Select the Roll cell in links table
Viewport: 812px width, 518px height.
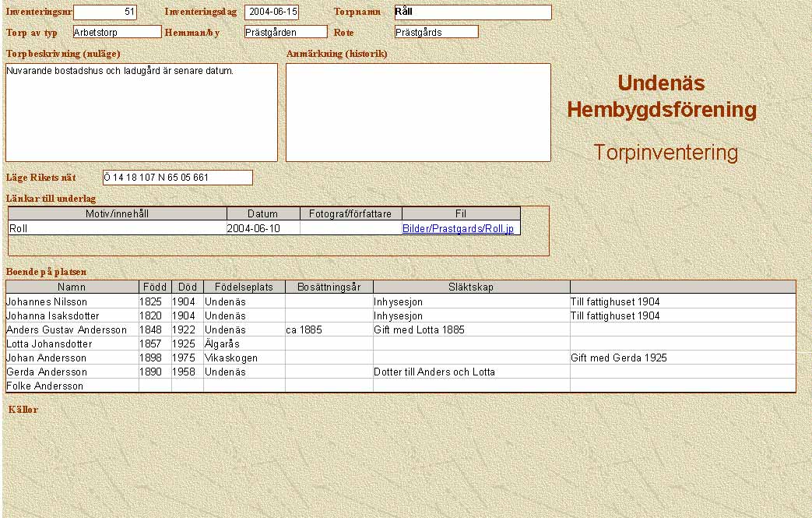coord(117,228)
